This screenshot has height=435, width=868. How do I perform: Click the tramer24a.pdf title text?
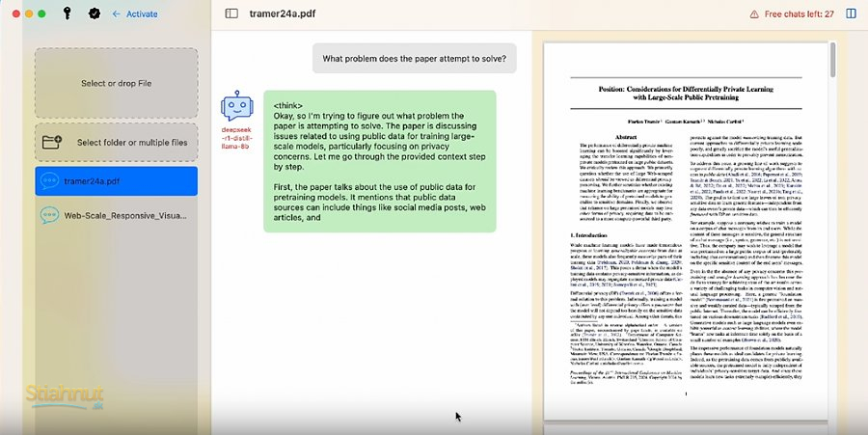pos(283,14)
